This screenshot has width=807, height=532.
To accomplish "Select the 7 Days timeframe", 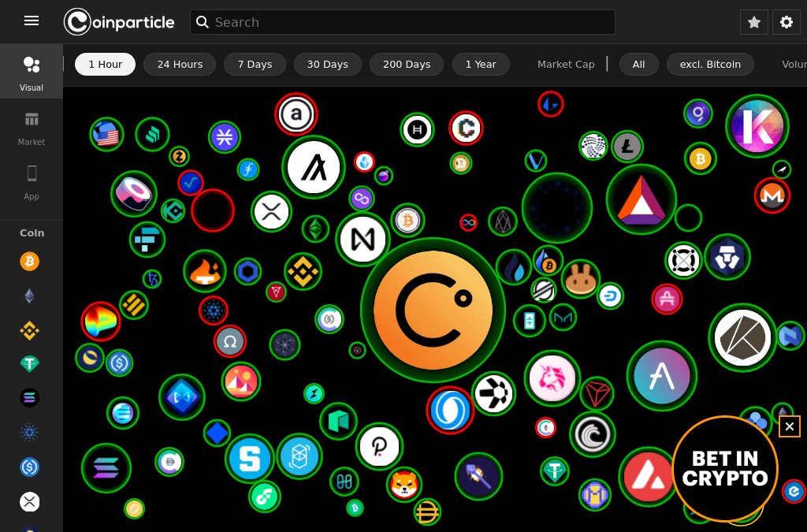I will click(x=255, y=65).
